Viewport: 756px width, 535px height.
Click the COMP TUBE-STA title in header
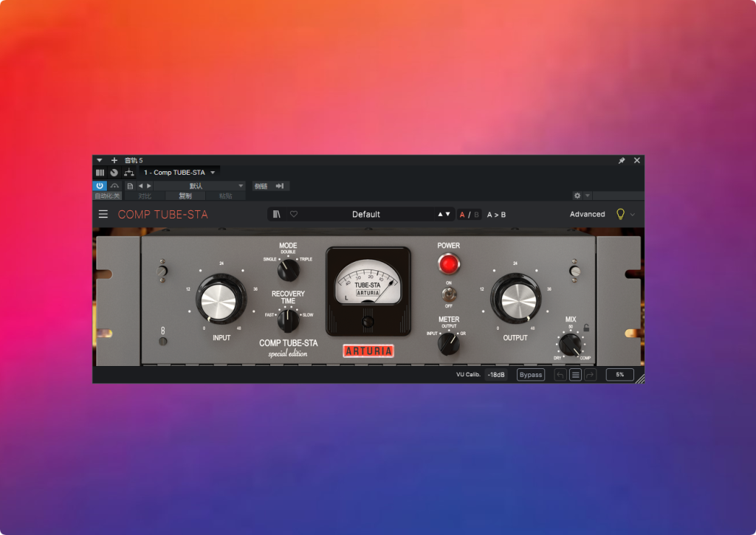(163, 215)
